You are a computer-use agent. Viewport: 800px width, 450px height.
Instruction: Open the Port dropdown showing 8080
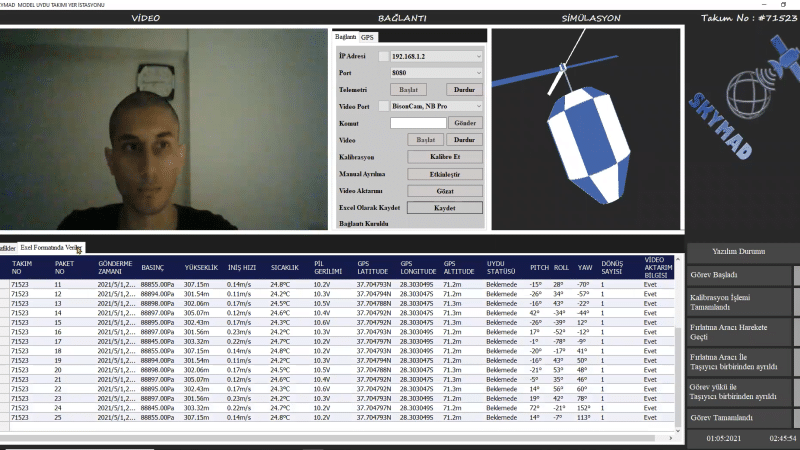[436, 73]
